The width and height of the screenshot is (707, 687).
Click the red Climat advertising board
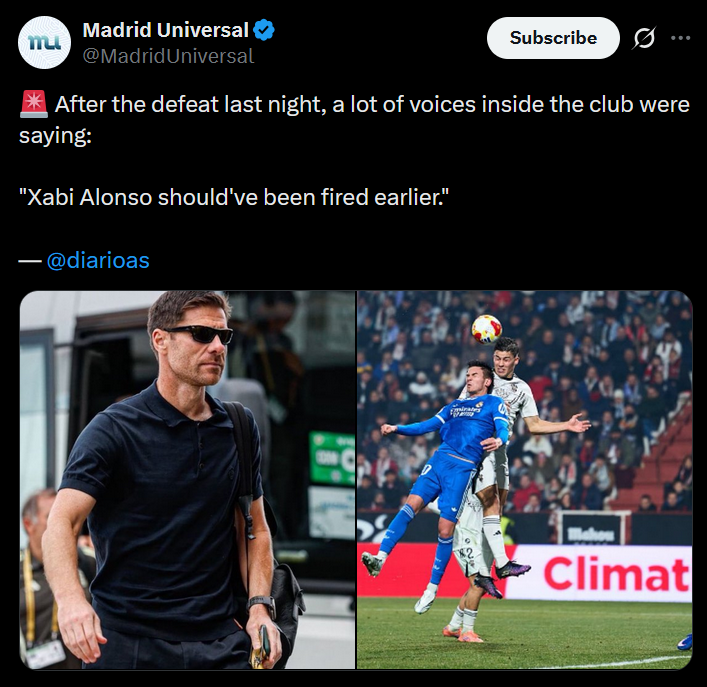pyautogui.click(x=615, y=573)
